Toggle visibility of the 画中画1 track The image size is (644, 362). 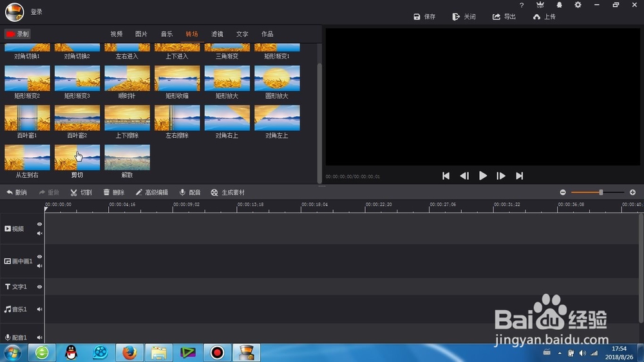(x=39, y=256)
